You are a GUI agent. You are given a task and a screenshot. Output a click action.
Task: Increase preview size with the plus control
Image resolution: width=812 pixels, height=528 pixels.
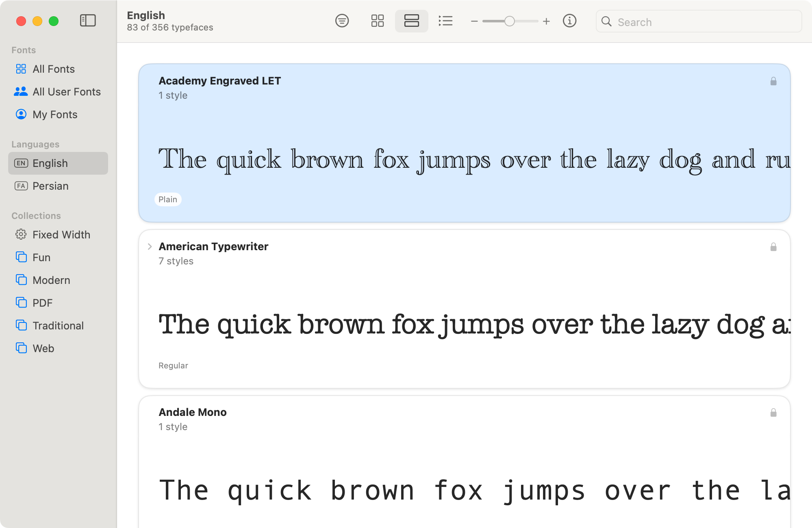coord(547,21)
